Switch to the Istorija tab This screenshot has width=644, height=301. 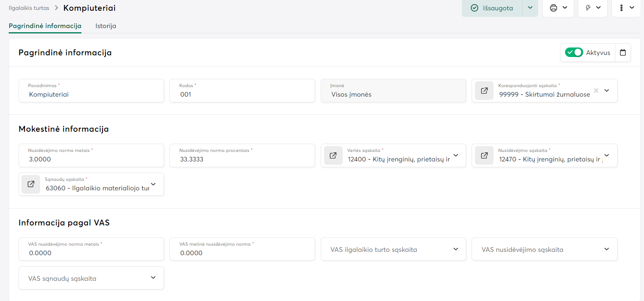(x=106, y=26)
